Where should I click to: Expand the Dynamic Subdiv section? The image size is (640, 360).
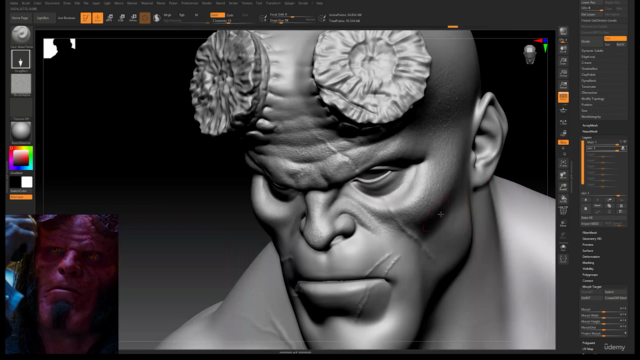pyautogui.click(x=592, y=51)
